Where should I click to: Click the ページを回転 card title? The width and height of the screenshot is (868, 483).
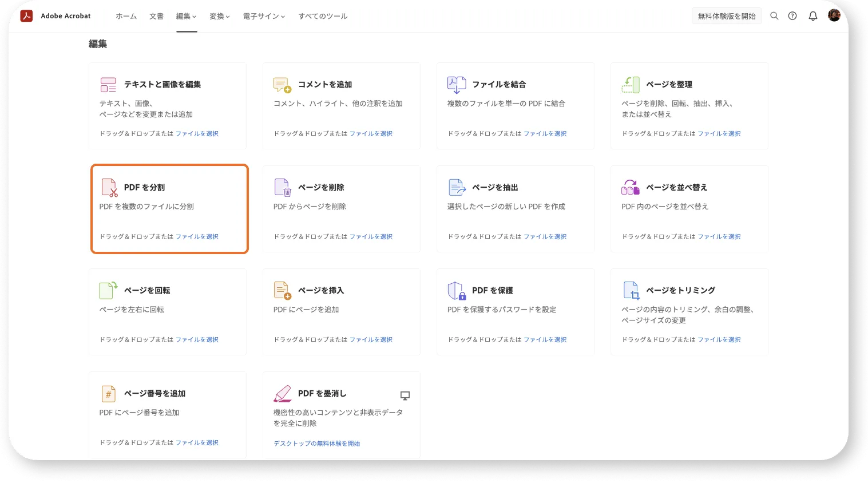coord(147,290)
